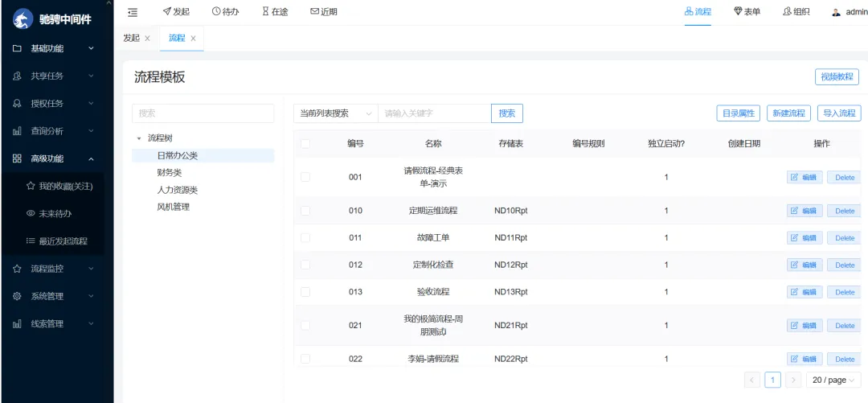The image size is (868, 403).
Task: Click the 新建流程 button
Action: (x=788, y=113)
